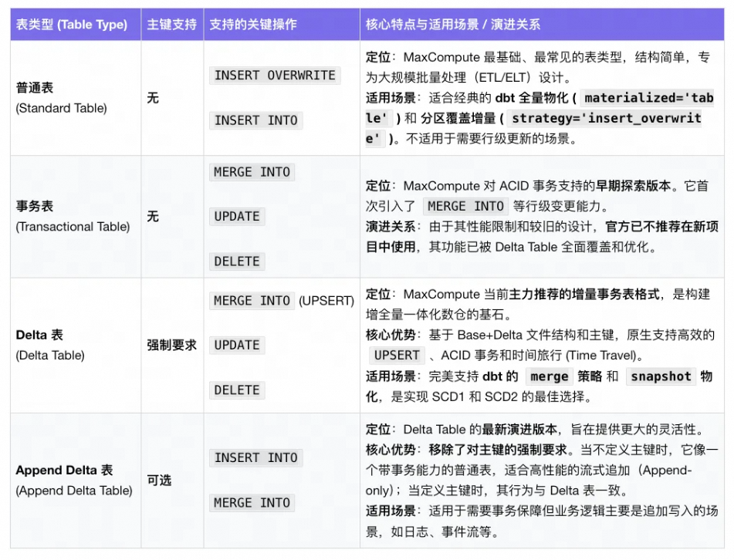Image resolution: width=734 pixels, height=560 pixels.
Task: Click the "materialized='tab" code snippet
Action: (648, 98)
